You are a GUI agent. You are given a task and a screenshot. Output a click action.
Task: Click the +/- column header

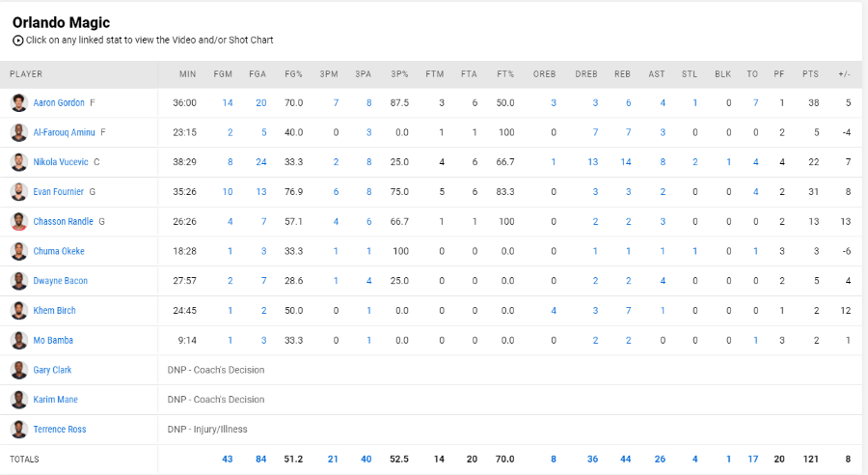[844, 73]
